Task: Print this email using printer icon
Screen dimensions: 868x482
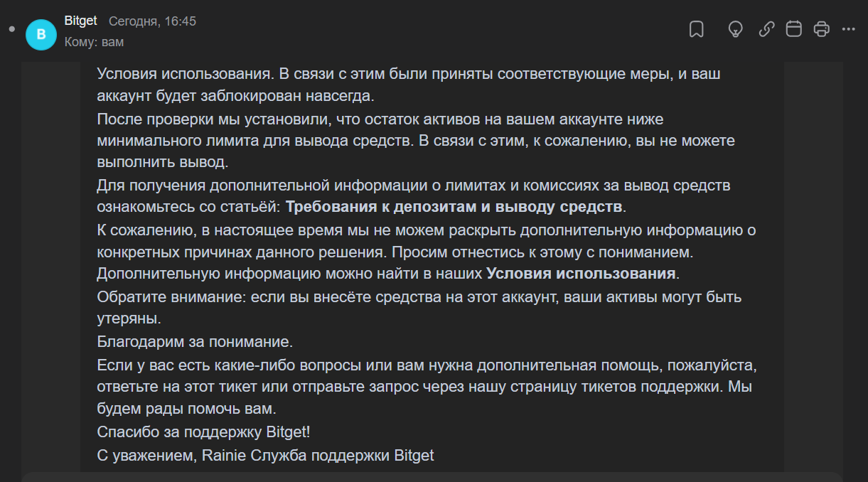Action: coord(821,29)
